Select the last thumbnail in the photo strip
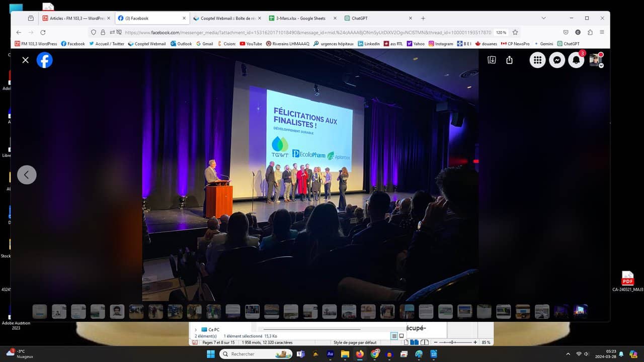Image resolution: width=644 pixels, height=362 pixels. coord(581,311)
